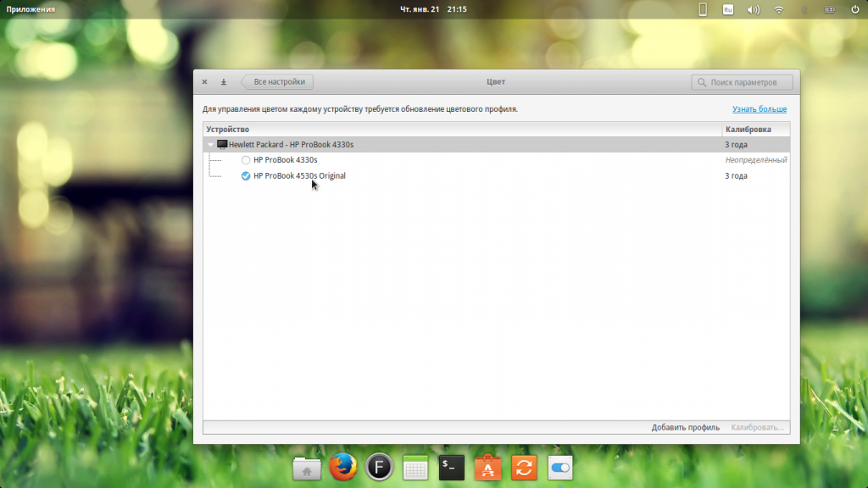Focus the settings search field
The height and width of the screenshot is (488, 868).
pyautogui.click(x=742, y=82)
